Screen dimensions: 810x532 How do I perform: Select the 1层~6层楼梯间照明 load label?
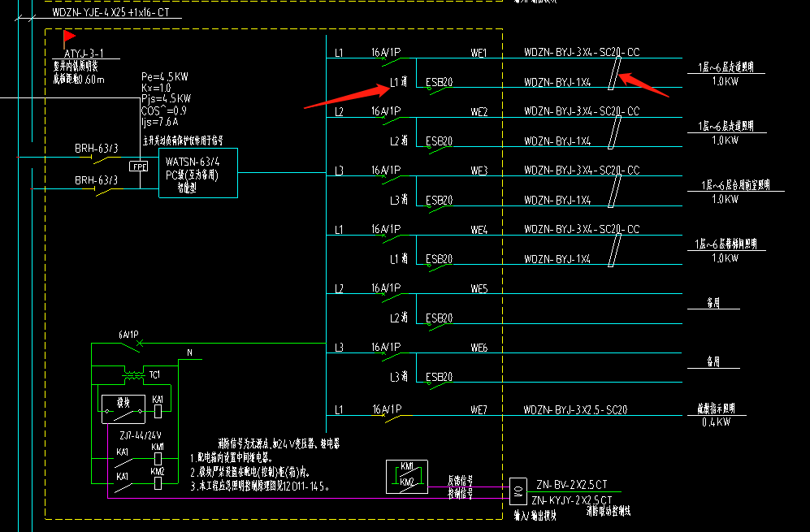726,244
